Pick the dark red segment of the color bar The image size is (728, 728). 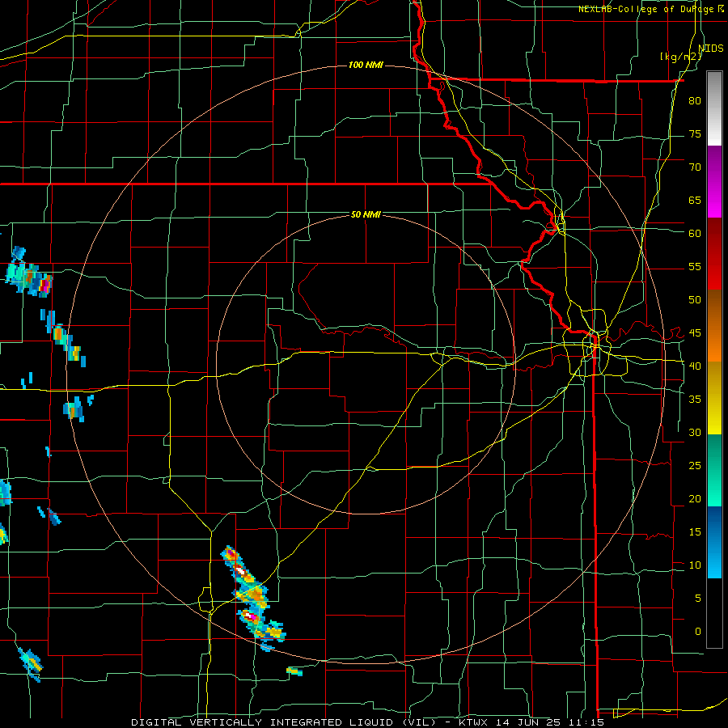714,254
